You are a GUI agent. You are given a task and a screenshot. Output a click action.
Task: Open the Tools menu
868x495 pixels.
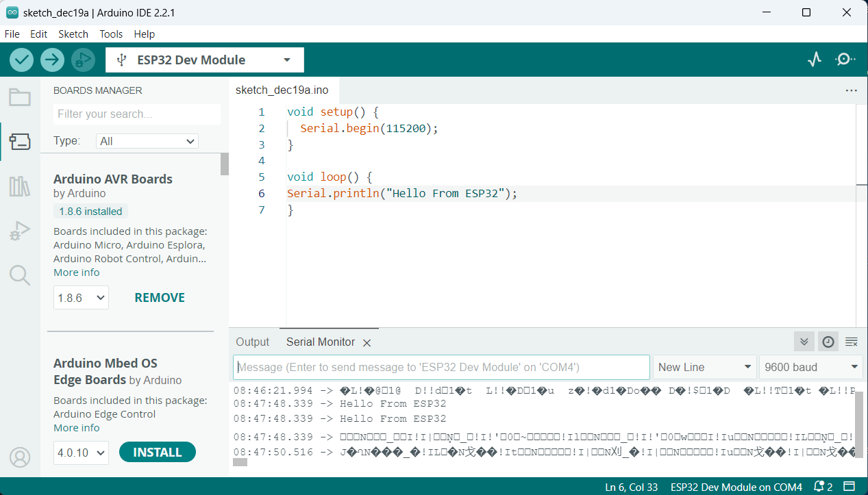pyautogui.click(x=111, y=34)
